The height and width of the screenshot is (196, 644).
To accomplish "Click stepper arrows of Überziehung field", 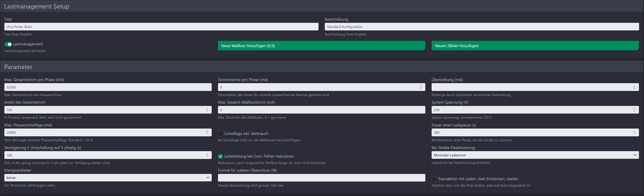I will 634,87.
